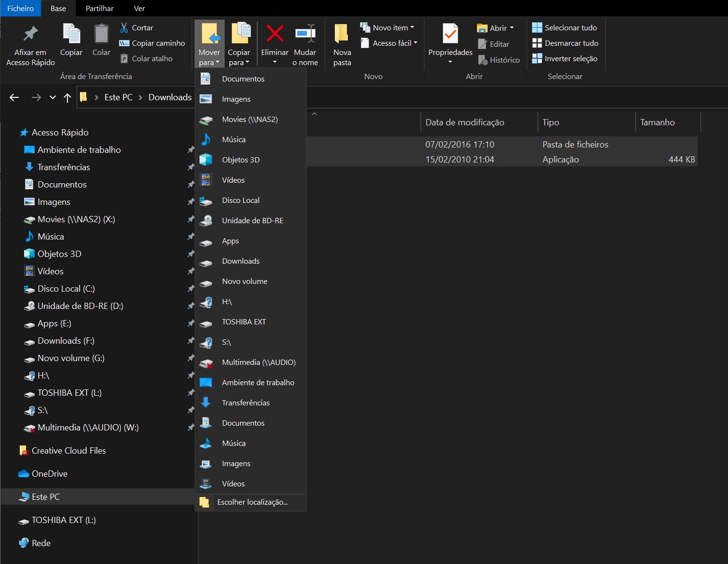Image resolution: width=728 pixels, height=564 pixels.
Task: Cut selection with Cortar scissors
Action: pyautogui.click(x=136, y=27)
